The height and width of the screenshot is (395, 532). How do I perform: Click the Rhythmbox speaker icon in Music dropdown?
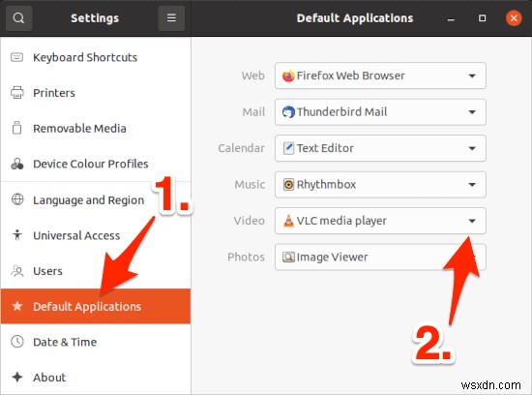coord(288,184)
